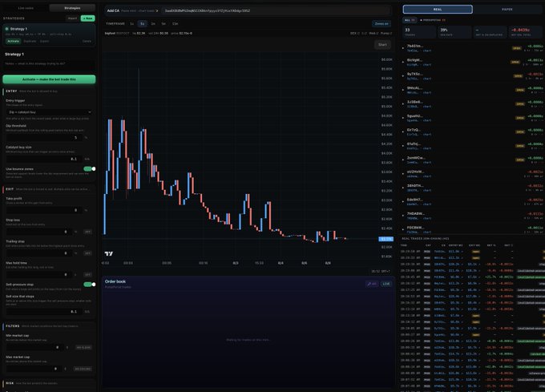Viewport: 545px width, 392px height.
Task: Click the + New strategy button
Action: coord(88,18)
